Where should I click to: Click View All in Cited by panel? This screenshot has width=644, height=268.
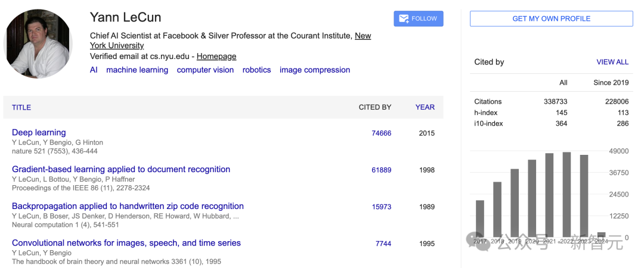(x=612, y=62)
